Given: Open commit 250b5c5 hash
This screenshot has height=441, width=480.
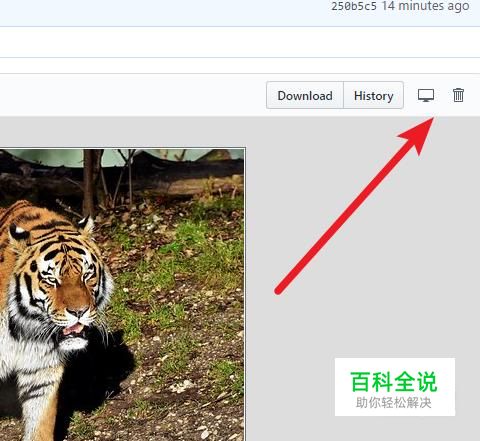Looking at the screenshot, I should point(354,6).
